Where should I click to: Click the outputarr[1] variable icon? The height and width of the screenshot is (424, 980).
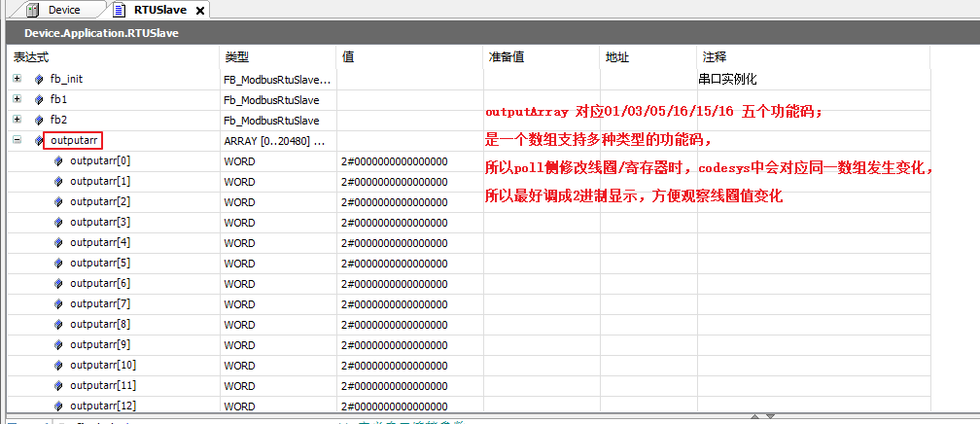click(x=58, y=182)
